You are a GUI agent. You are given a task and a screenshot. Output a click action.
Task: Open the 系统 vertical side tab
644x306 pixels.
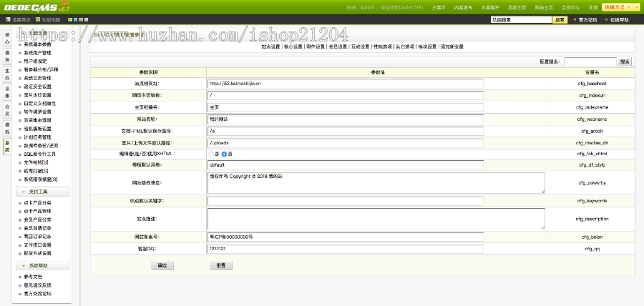[x=7, y=146]
